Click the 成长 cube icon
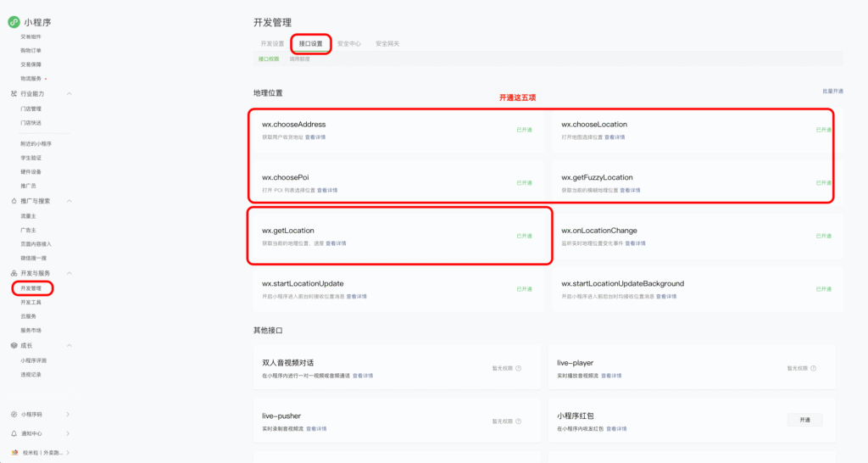 click(x=14, y=346)
